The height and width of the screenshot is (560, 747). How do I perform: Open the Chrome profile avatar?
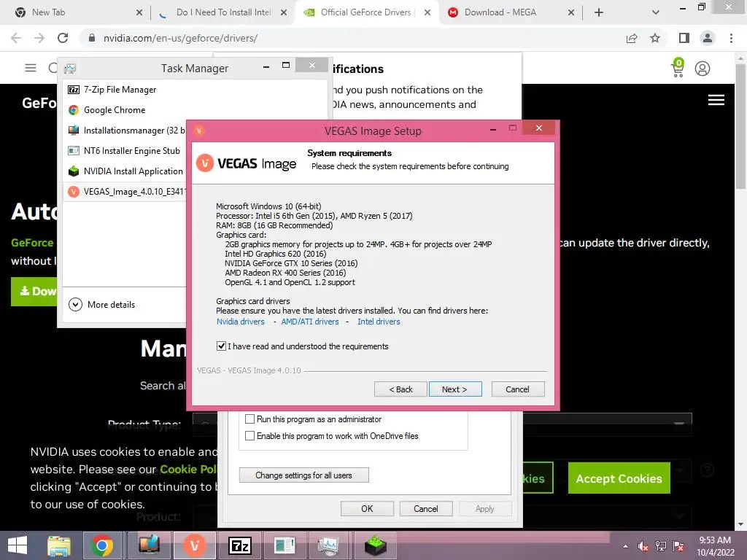coord(708,38)
